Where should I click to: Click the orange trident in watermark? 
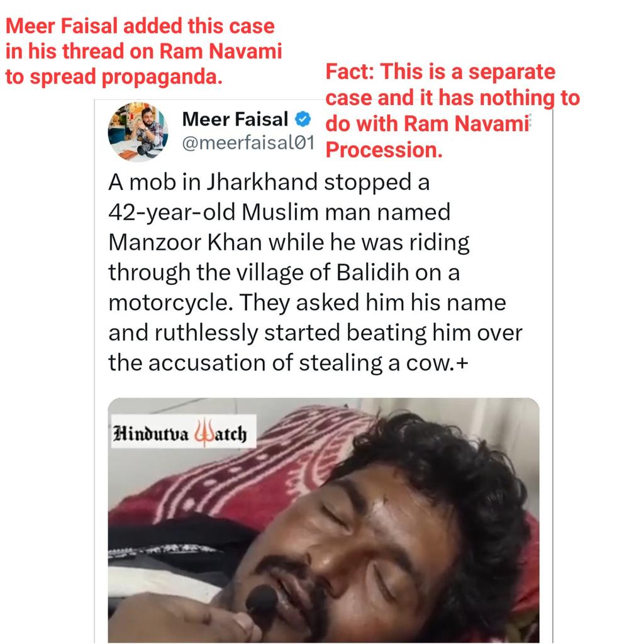tap(202, 433)
